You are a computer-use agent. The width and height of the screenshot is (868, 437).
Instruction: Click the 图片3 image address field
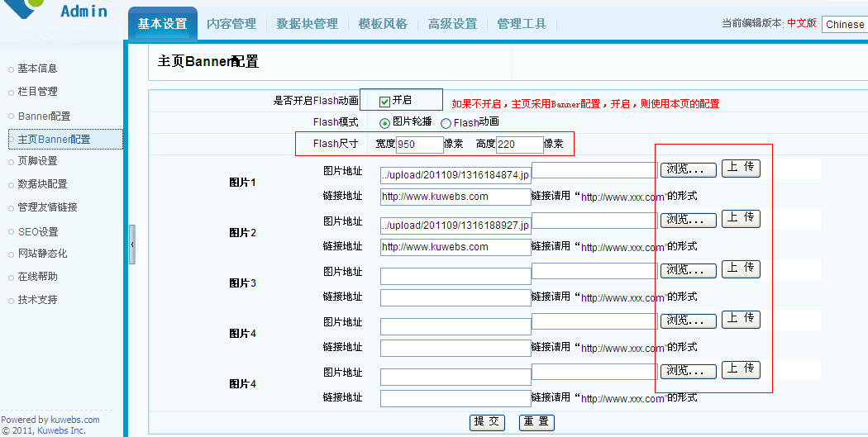455,276
